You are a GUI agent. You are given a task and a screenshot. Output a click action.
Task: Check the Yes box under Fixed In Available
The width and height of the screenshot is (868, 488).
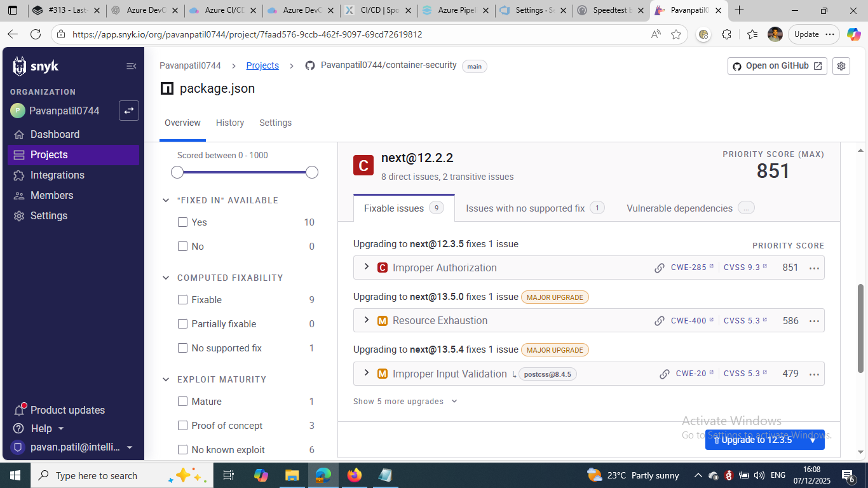183,222
